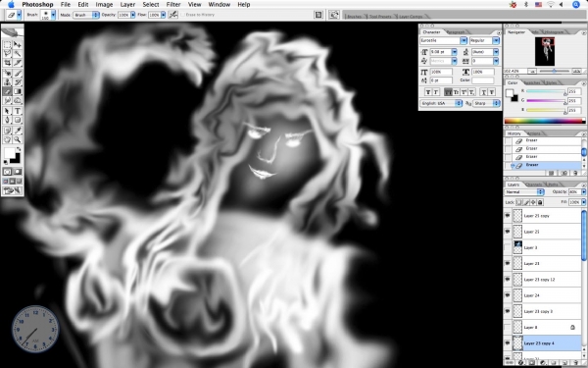Hide Layer 23 copy 3
588x368 pixels.
tap(508, 311)
